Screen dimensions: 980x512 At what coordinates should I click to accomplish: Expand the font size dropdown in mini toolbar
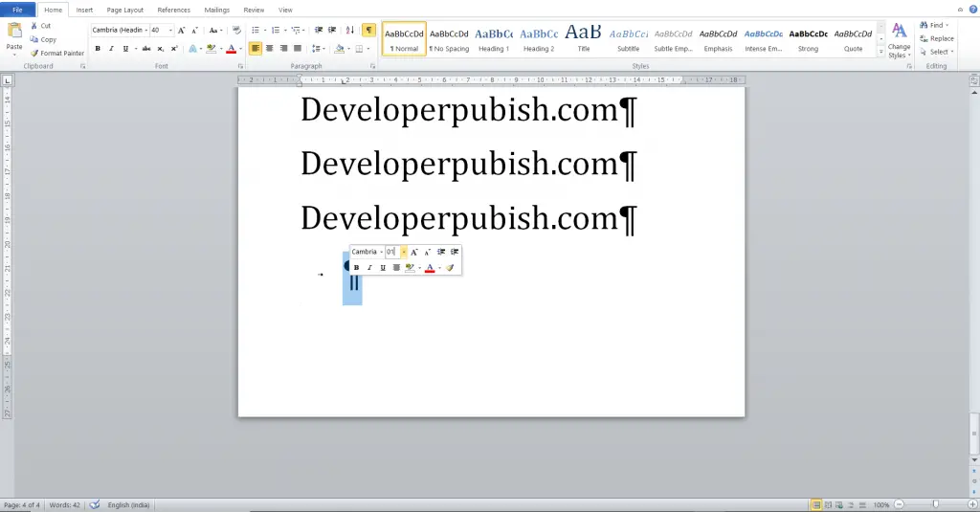(403, 252)
